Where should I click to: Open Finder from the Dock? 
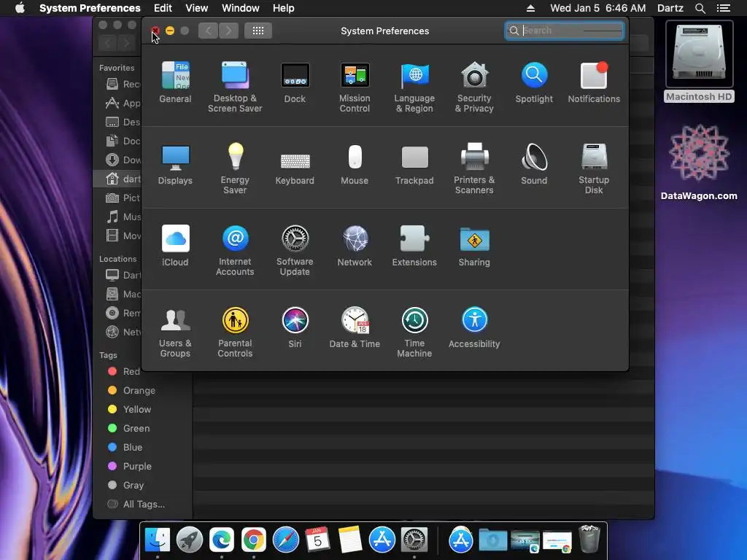pos(158,540)
